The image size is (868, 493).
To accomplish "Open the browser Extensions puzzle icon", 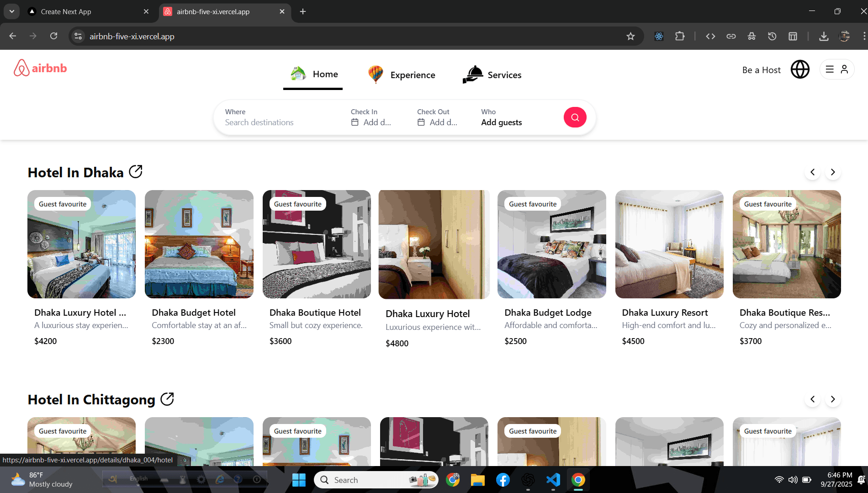I will [x=680, y=36].
